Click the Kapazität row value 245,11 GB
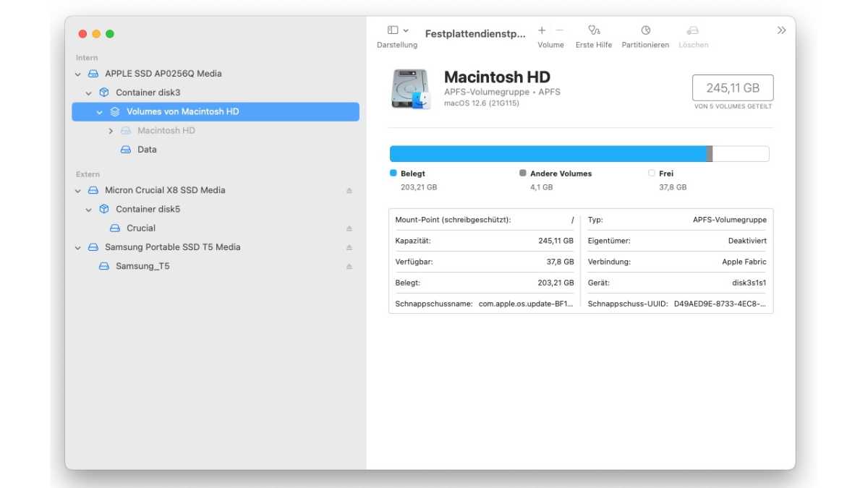 [x=556, y=241]
